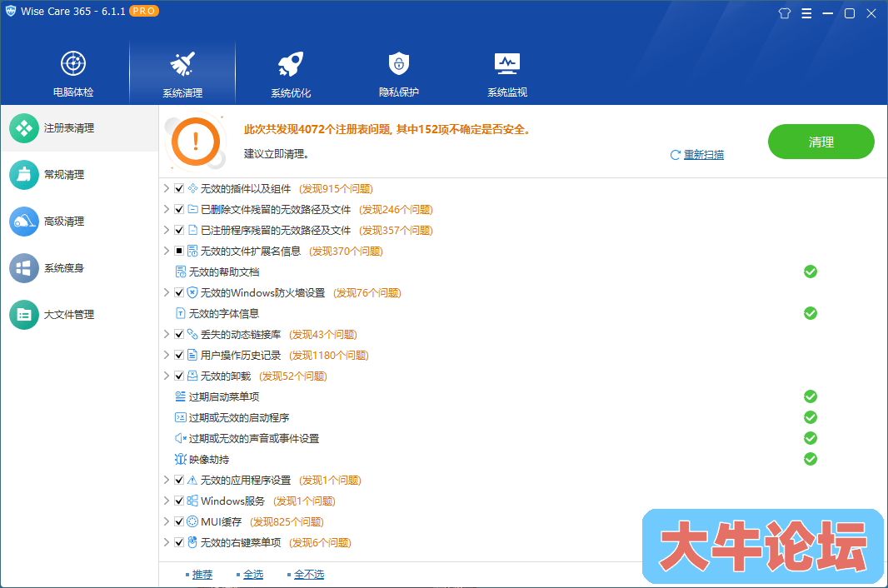The image size is (888, 588).
Task: Click the refresh icon next to 重新扫描
Action: pos(675,155)
